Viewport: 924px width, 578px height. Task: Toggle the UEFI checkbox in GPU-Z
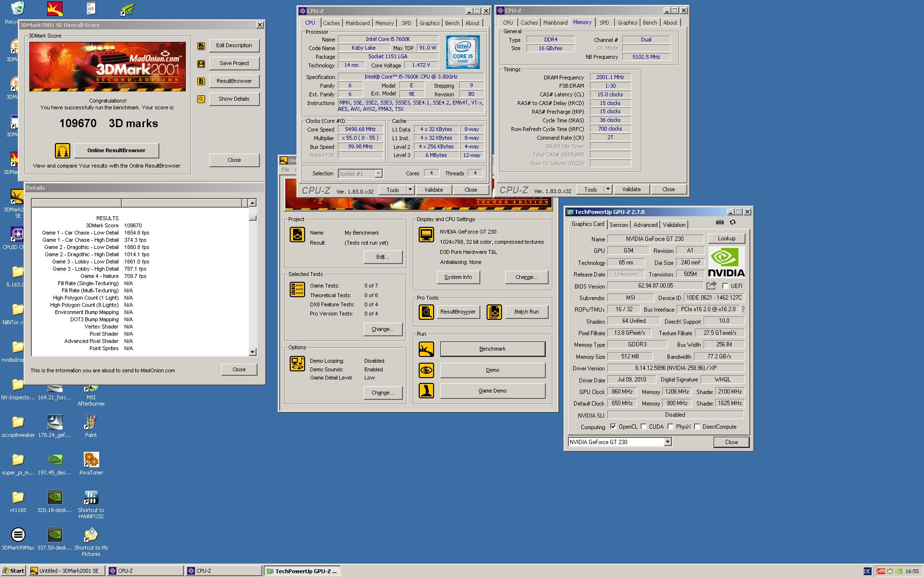click(x=726, y=286)
